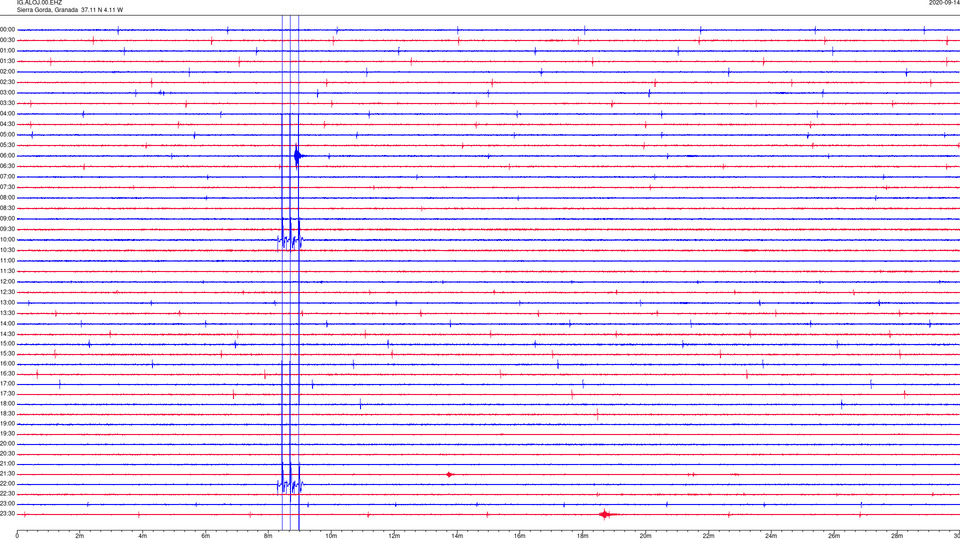Image resolution: width=960 pixels, height=540 pixels.
Task: Select the 05:30 trace time label
Action: coord(7,145)
